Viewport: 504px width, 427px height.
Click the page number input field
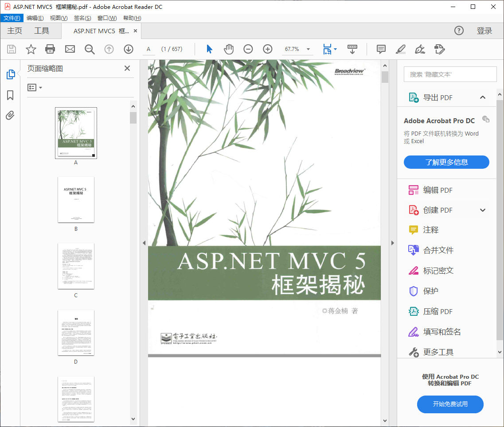(x=149, y=49)
